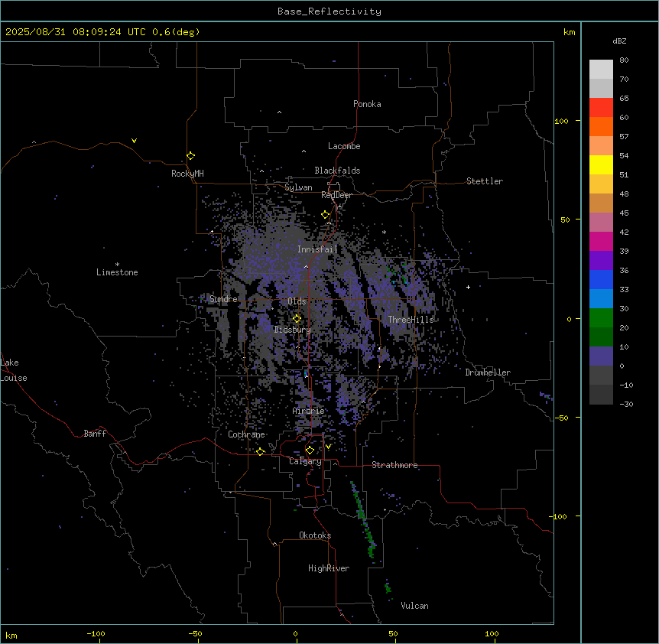Click the green echo band southeast of Calgary
Viewport: 659px width, 644px height.
362,519
